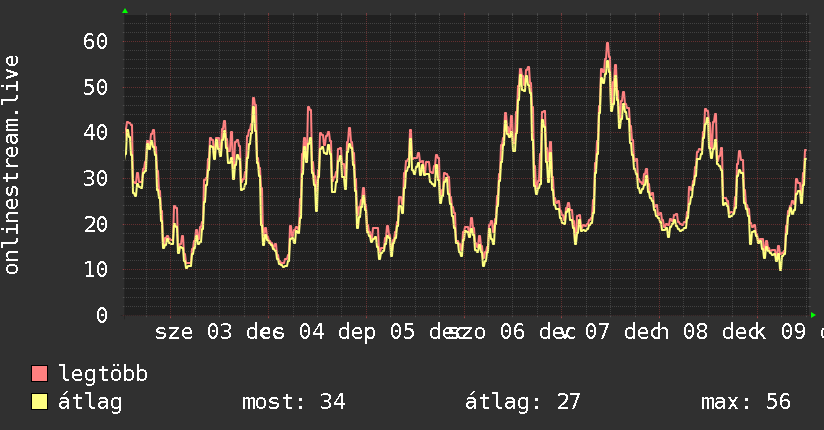
Task: Click the 'átlag: 27' average value
Action: [x=522, y=402]
